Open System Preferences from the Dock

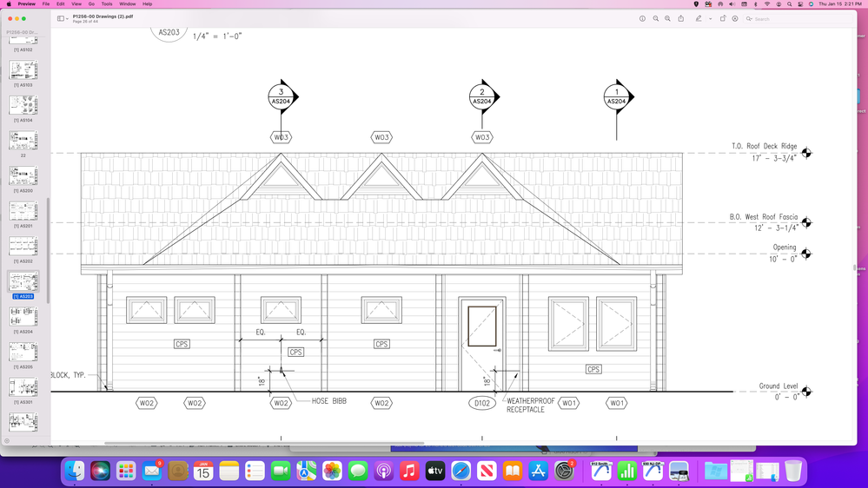click(564, 471)
